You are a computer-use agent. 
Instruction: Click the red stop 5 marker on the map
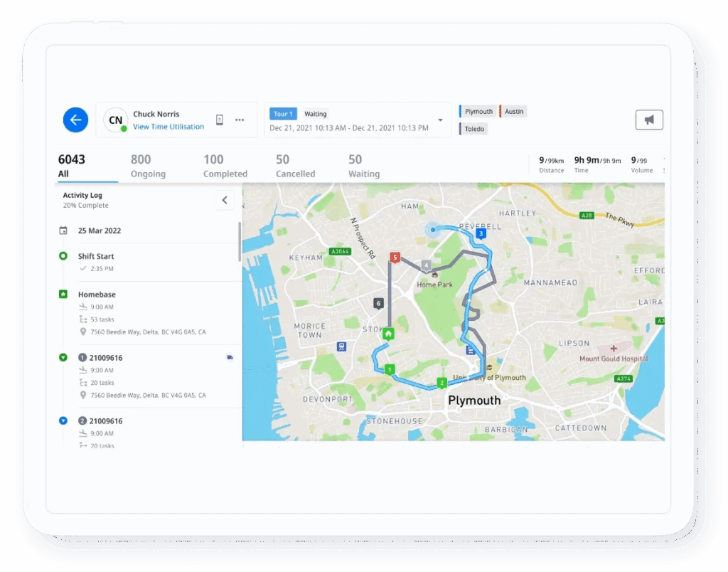point(395,257)
